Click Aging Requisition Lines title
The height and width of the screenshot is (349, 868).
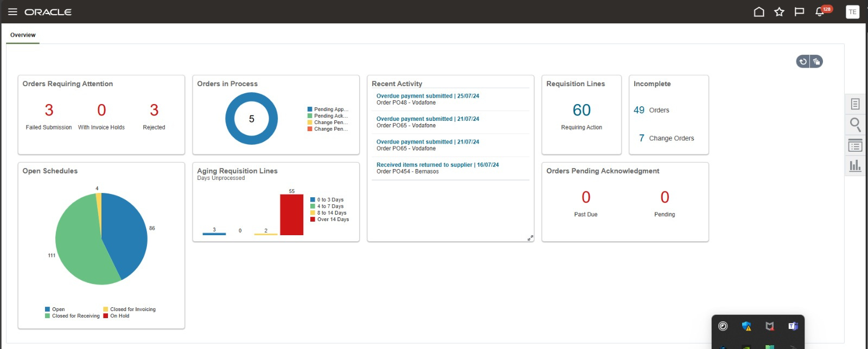point(237,171)
